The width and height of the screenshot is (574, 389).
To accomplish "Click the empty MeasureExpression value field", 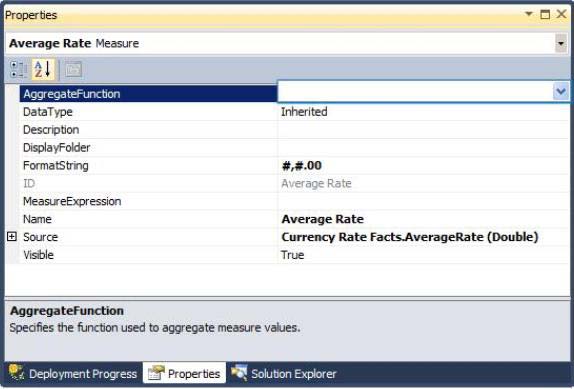I will click(x=424, y=201).
